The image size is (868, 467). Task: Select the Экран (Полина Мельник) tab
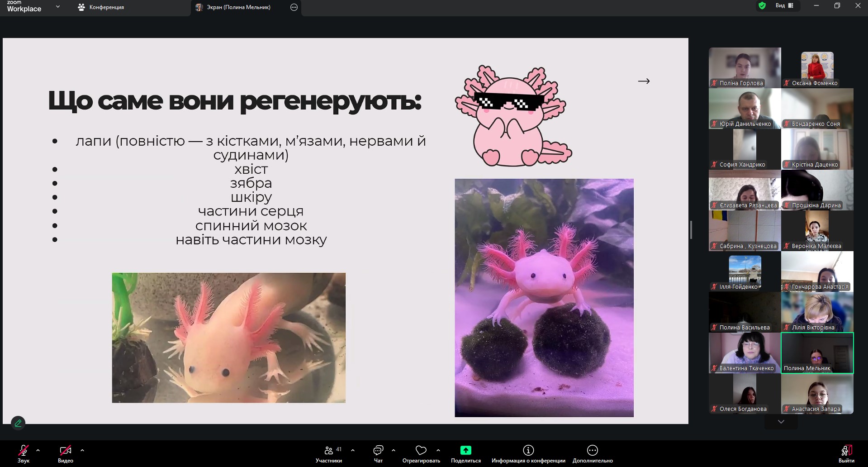pyautogui.click(x=238, y=7)
